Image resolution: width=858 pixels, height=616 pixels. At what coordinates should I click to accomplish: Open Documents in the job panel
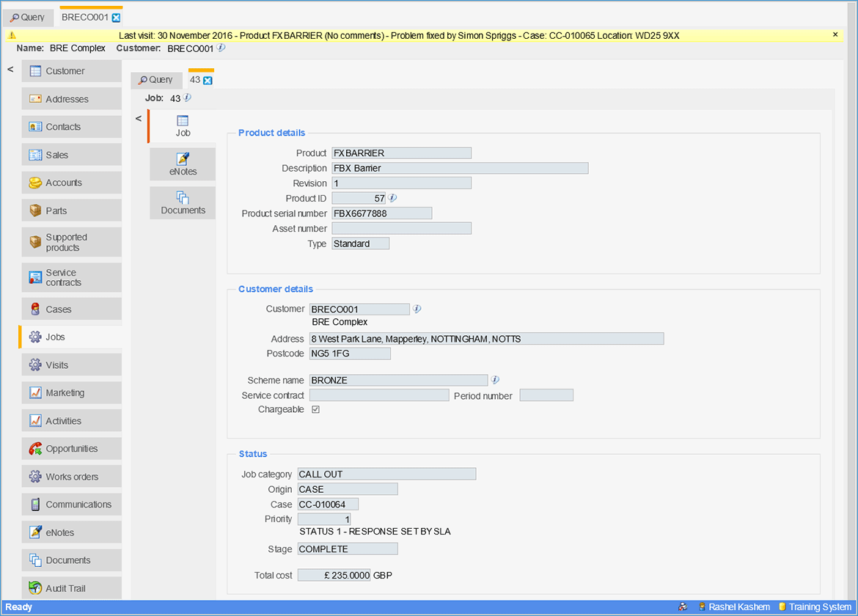click(x=183, y=203)
